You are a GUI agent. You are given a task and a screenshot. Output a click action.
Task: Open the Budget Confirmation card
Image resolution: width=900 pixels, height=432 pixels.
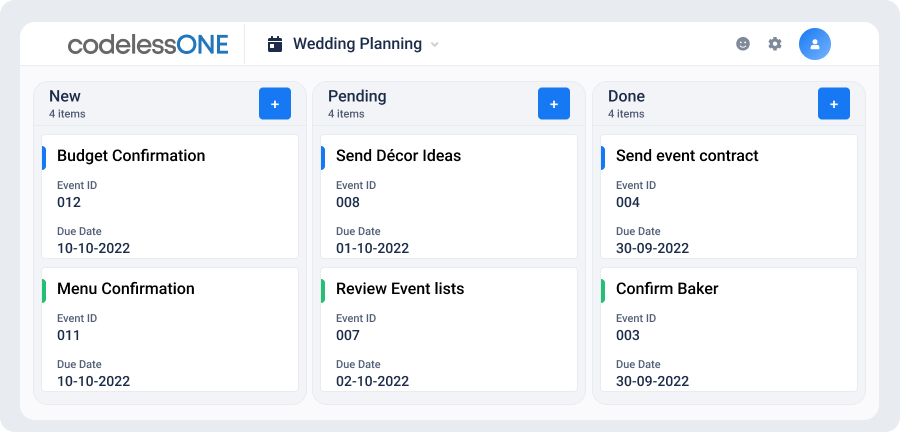pos(170,196)
